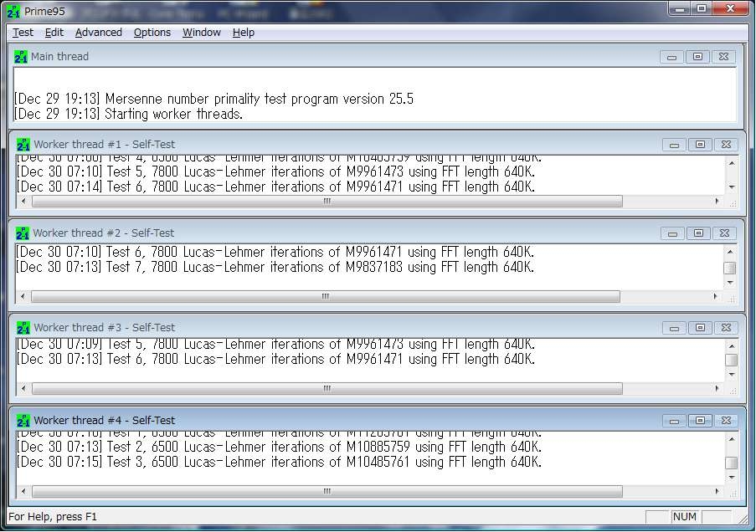Close the Worker thread #3 window
756x532 pixels.
click(x=726, y=328)
